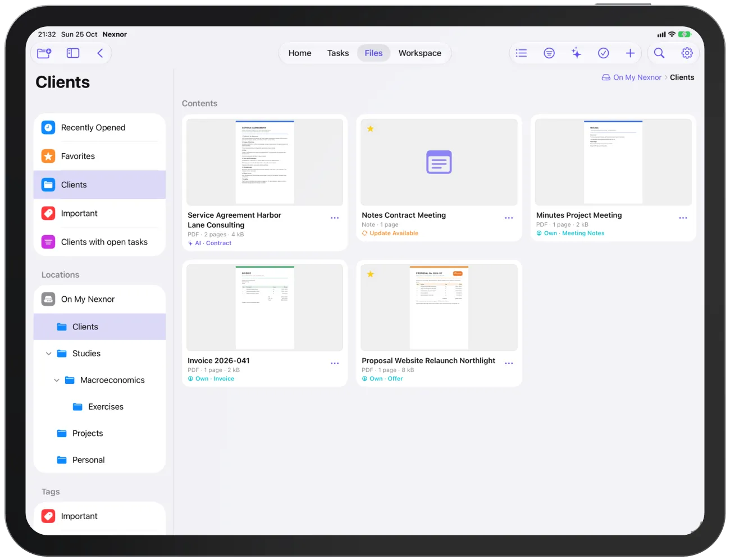Open the red Important smart folder
Viewport: 730px width, 560px height.
pyautogui.click(x=99, y=214)
